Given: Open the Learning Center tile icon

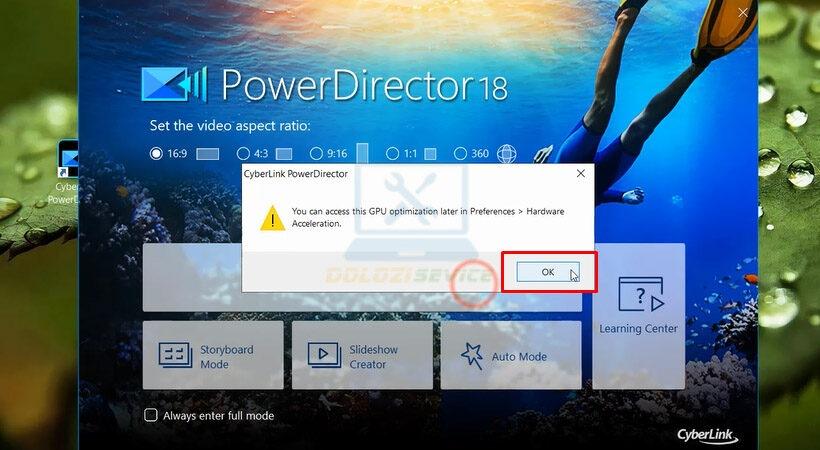Looking at the screenshot, I should [x=640, y=296].
